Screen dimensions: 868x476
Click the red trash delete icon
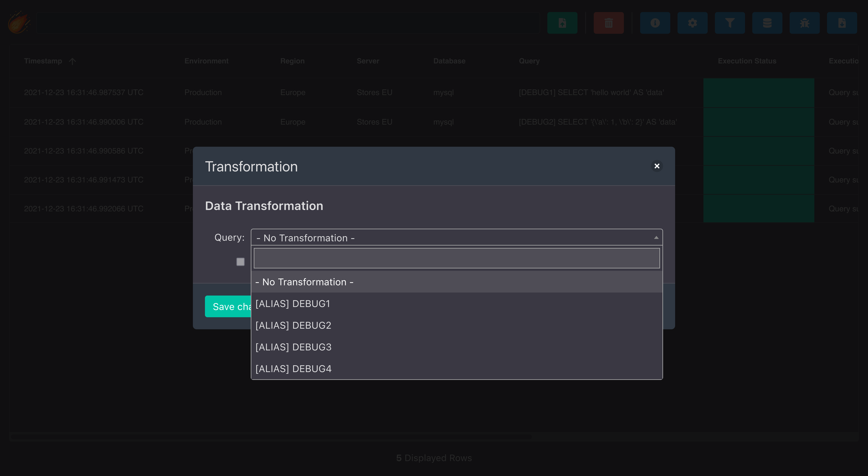pyautogui.click(x=609, y=23)
